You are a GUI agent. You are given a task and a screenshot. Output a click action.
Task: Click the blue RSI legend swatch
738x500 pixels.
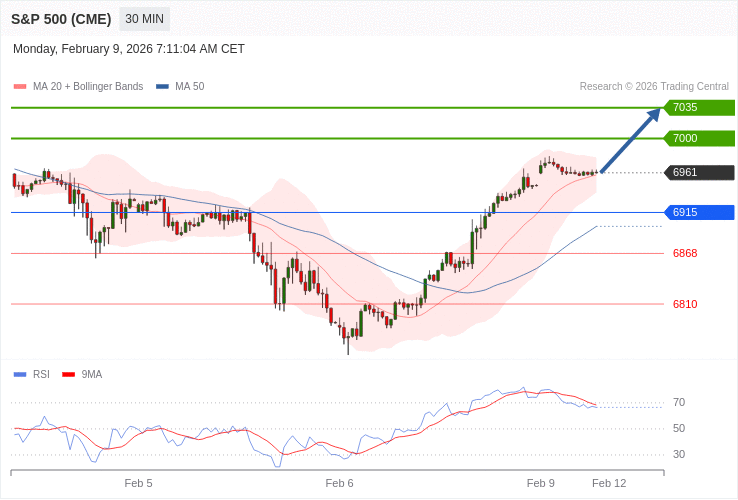(20, 375)
